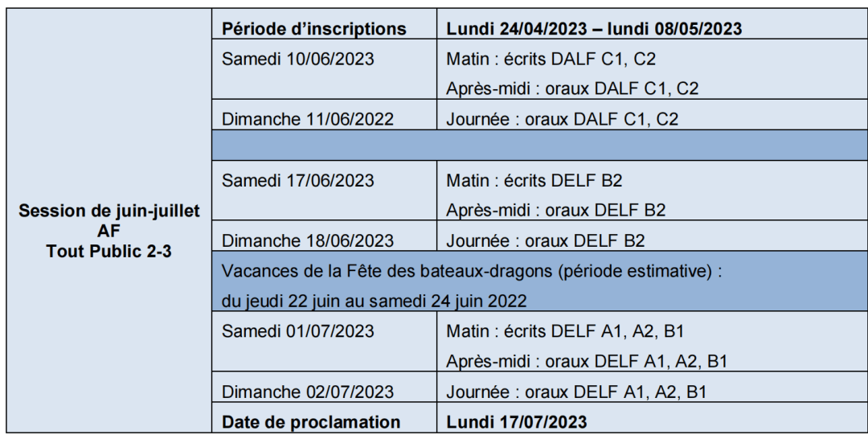Select the 'Dimanche 02/07/2023' cell
This screenshot has width=868, height=435.
324,387
